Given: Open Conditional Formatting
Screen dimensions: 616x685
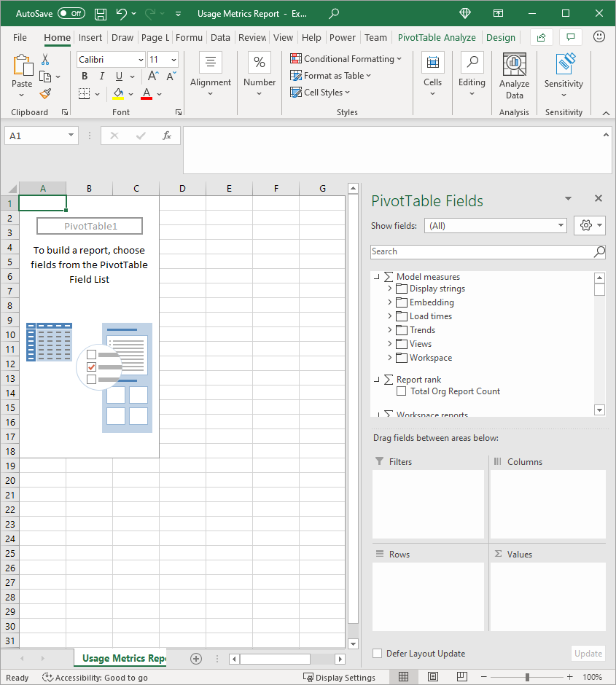Looking at the screenshot, I should (x=346, y=58).
